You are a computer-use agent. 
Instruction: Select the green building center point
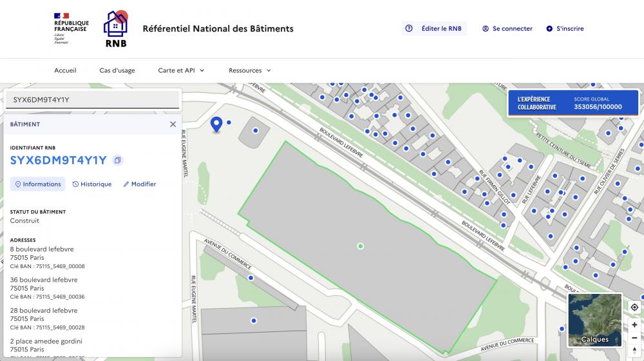coord(360,246)
